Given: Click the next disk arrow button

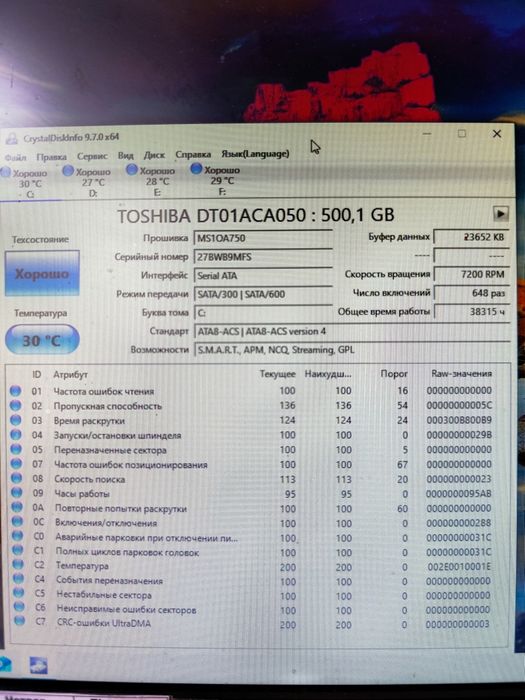Looking at the screenshot, I should [x=500, y=214].
